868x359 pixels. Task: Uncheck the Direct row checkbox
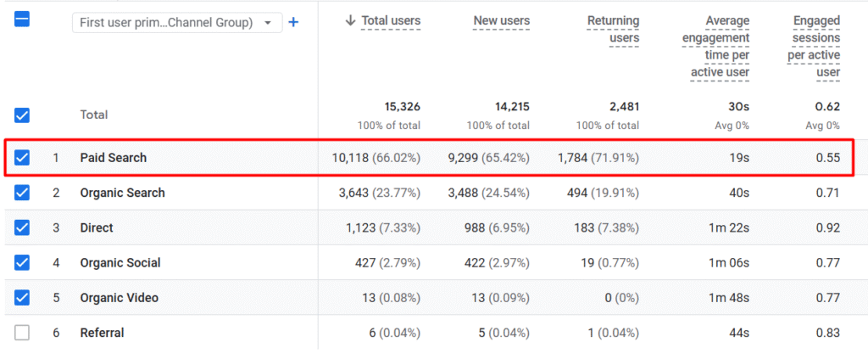(21, 227)
